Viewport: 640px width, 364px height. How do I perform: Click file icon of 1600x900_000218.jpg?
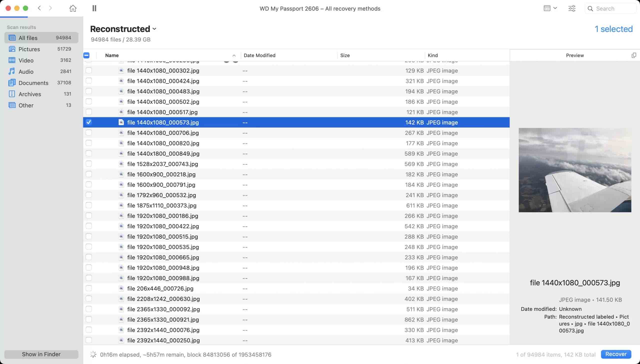[121, 174]
